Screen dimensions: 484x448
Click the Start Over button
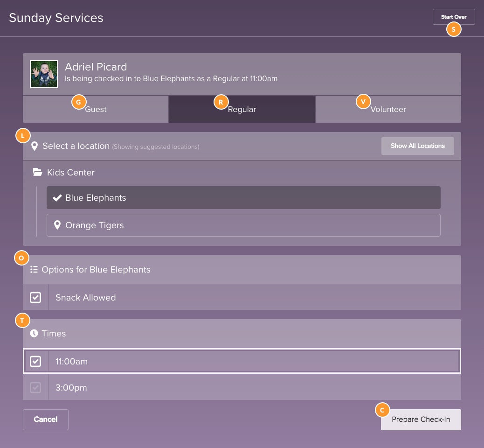453,16
